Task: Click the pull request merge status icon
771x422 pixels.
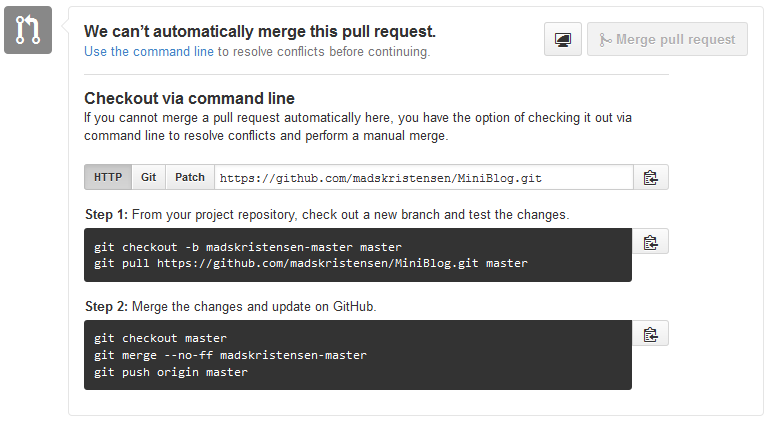Action: (28, 30)
